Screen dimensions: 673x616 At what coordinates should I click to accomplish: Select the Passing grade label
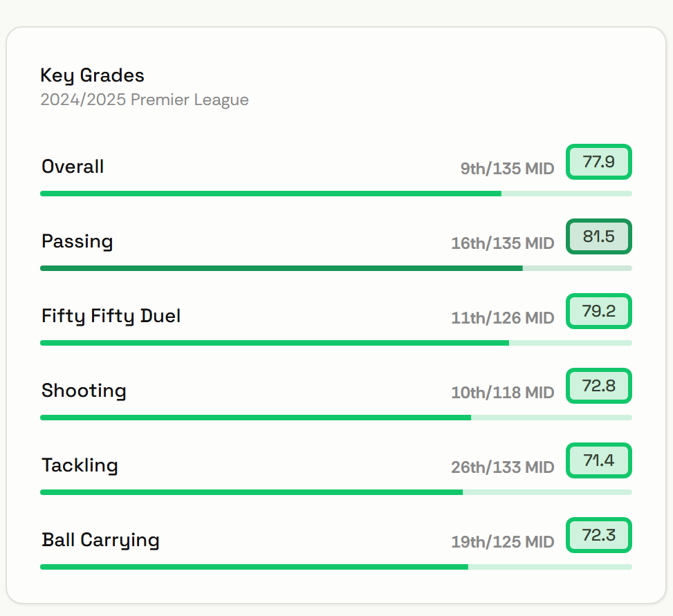tap(77, 242)
